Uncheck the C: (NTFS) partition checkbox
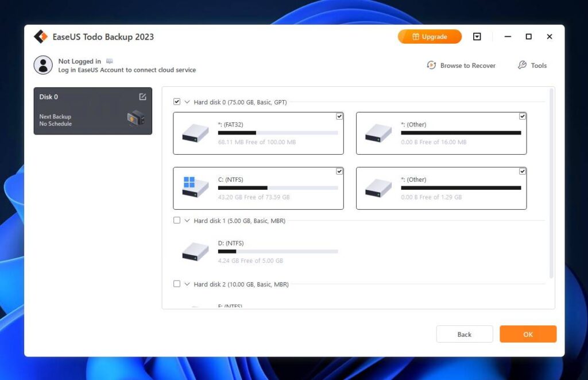The width and height of the screenshot is (588, 380). [x=339, y=171]
